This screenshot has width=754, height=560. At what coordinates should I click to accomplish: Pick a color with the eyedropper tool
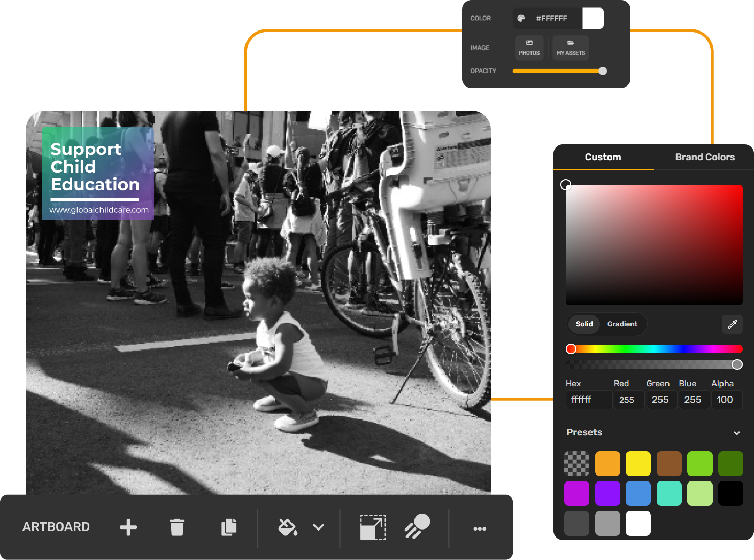pos(732,324)
